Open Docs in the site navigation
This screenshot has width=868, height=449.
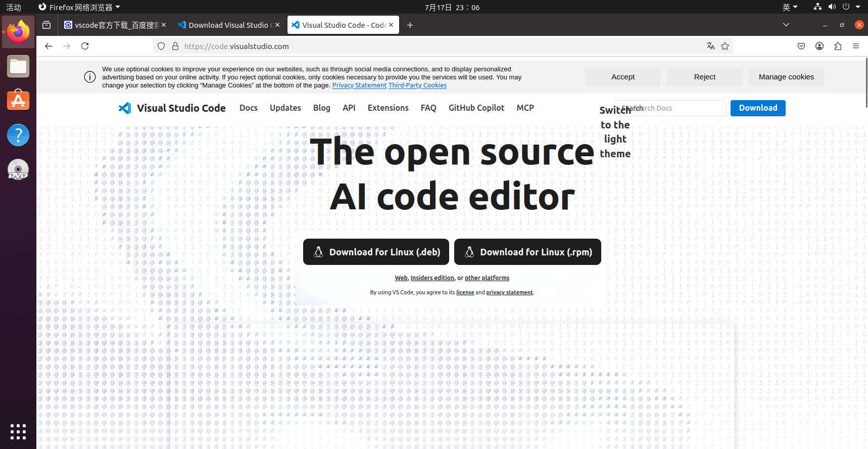tap(249, 108)
